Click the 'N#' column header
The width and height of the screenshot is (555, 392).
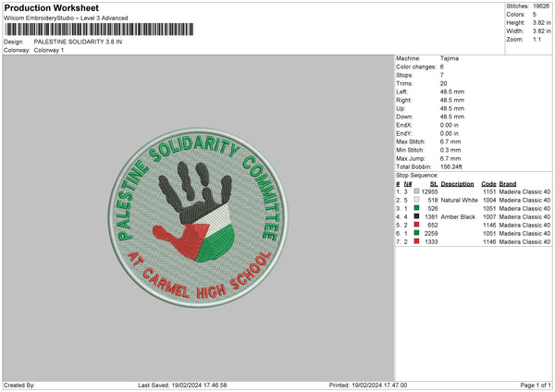pos(408,184)
